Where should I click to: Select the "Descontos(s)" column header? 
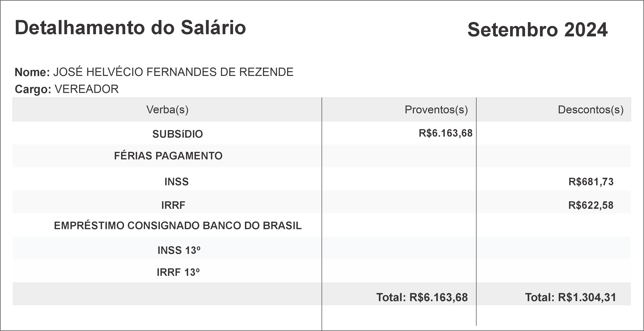[x=591, y=110]
